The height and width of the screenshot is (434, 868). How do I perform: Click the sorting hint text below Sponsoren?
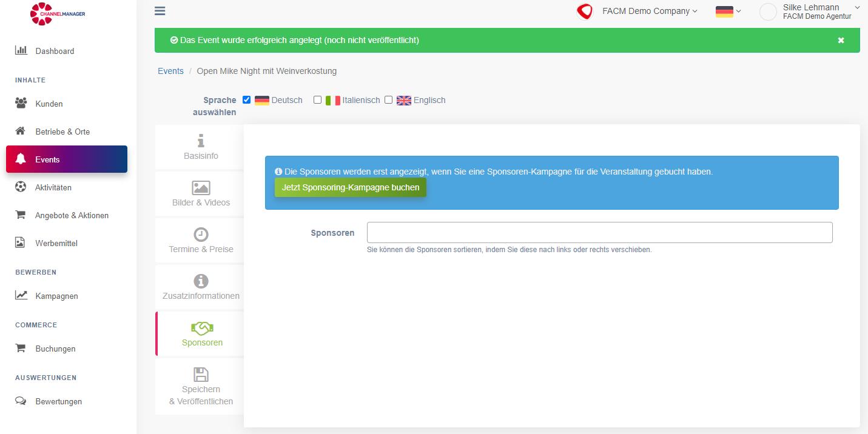tap(510, 250)
